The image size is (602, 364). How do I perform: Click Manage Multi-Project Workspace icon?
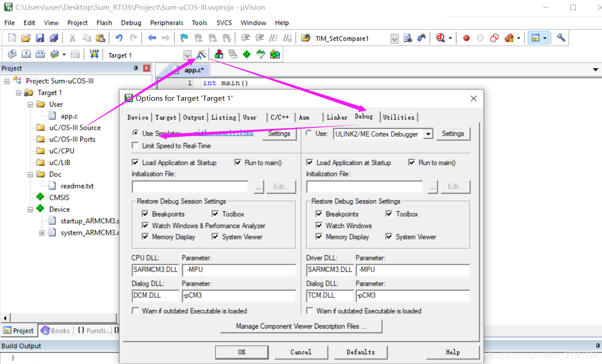coord(232,55)
